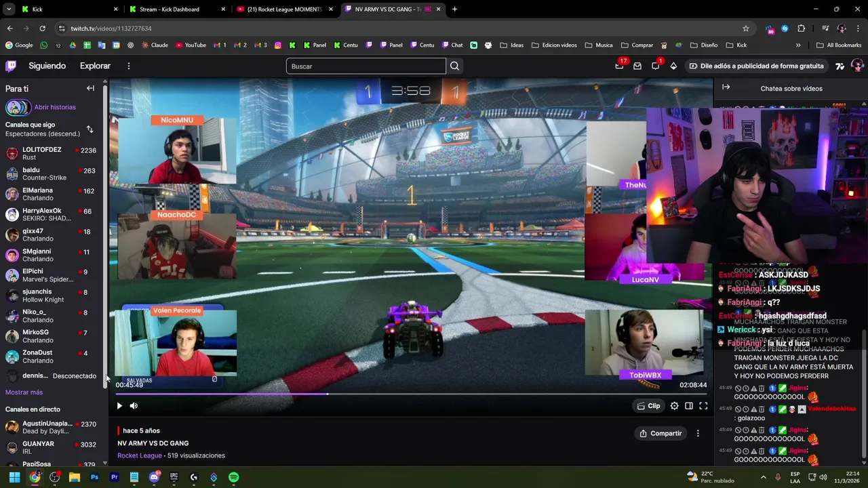Viewport: 868px width, 488px height.
Task: Open LOLITOFDEZ channel in sidebar
Action: coord(52,153)
